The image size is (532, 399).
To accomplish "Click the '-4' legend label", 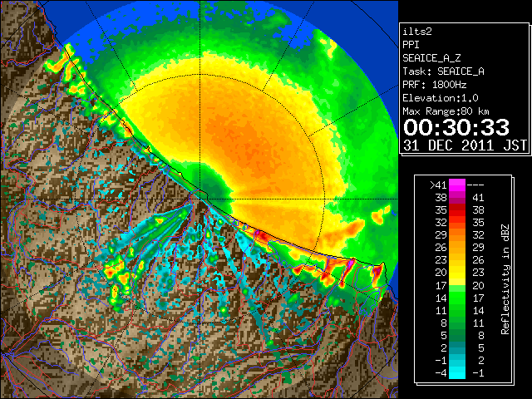I will coord(441,373).
